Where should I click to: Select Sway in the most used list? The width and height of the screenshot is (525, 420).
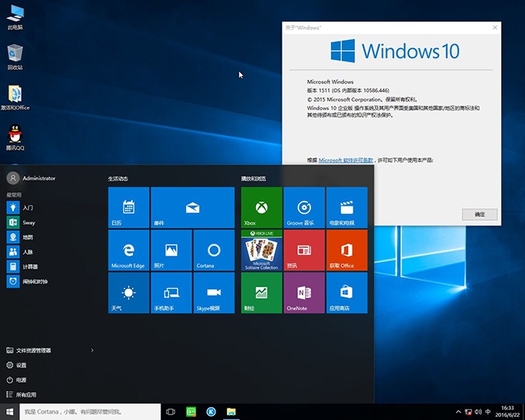click(28, 222)
